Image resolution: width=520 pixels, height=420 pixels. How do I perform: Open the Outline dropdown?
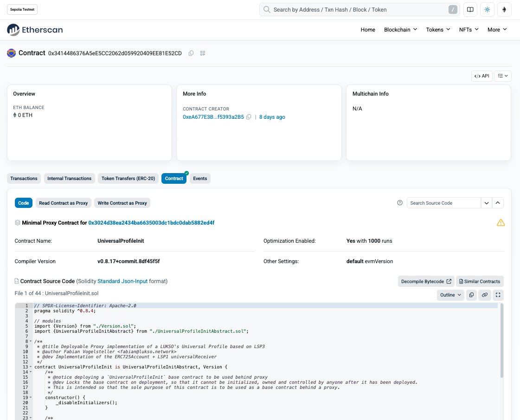(x=450, y=295)
